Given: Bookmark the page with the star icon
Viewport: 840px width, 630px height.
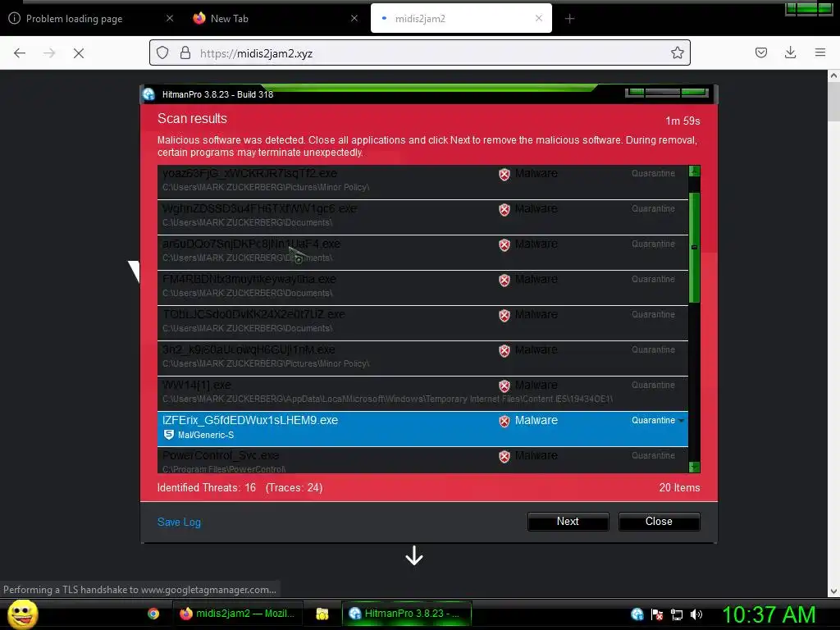Looking at the screenshot, I should coord(677,53).
